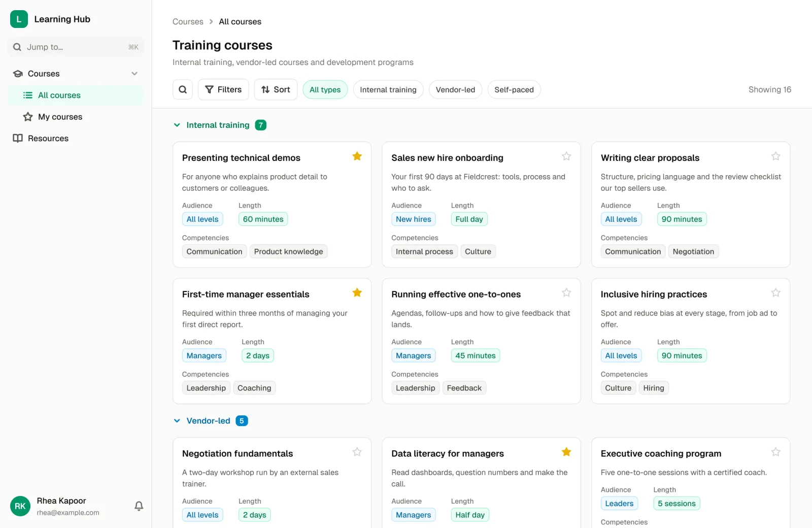812x528 pixels.
Task: Star the Writing clear proposals course
Action: coord(775,156)
